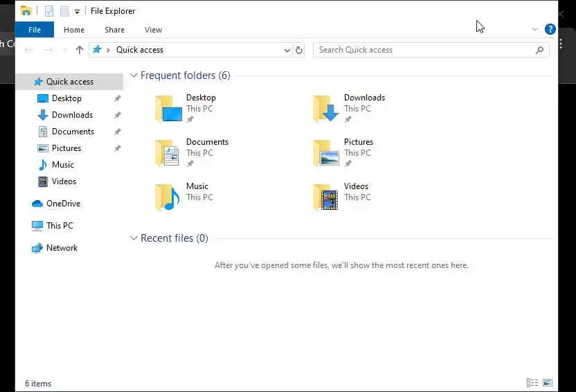Select Pictures in the navigation pane

pos(66,148)
